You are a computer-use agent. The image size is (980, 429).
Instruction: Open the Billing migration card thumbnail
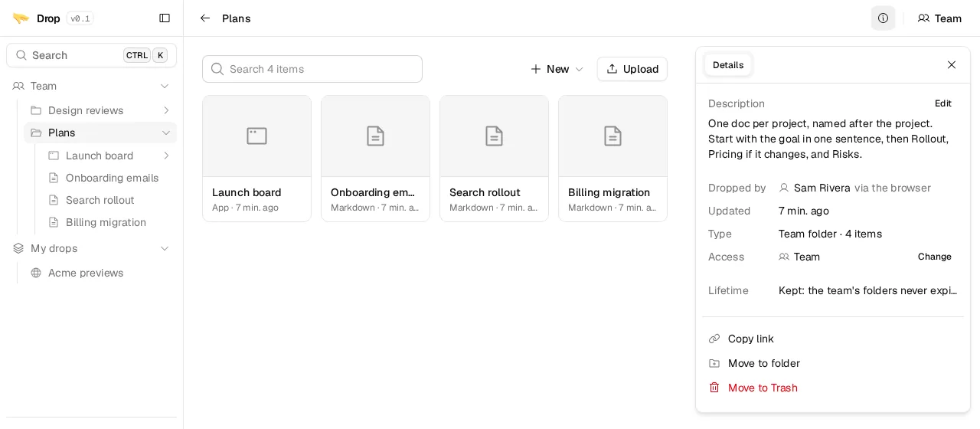click(612, 136)
